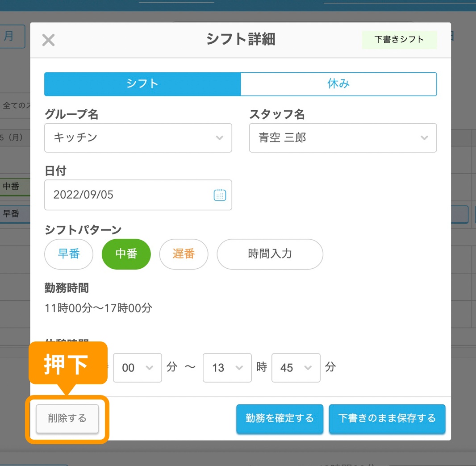Select the 日付 input field showing 2022/09/05

125,195
